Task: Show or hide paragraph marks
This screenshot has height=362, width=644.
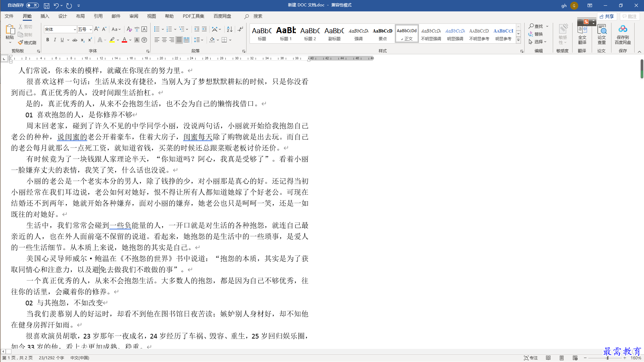Action: point(240,29)
